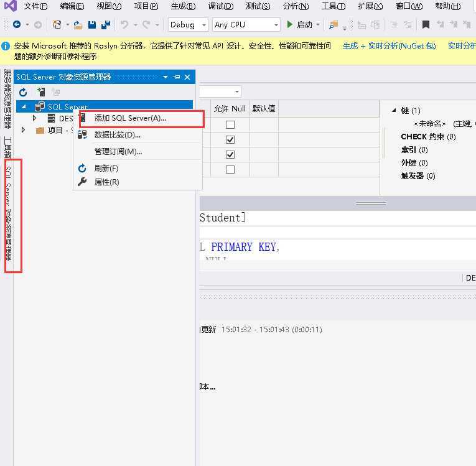Open the 文件(F) menu
The image size is (476, 466).
tap(35, 6)
